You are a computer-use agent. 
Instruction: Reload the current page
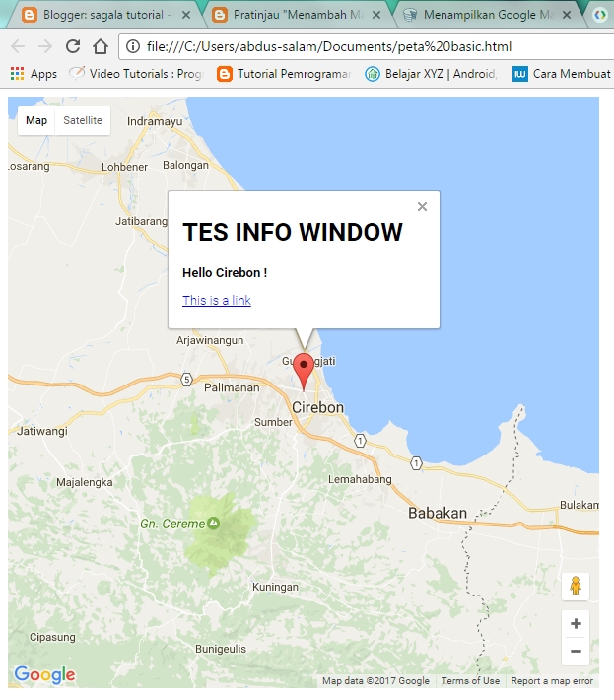tap(73, 46)
